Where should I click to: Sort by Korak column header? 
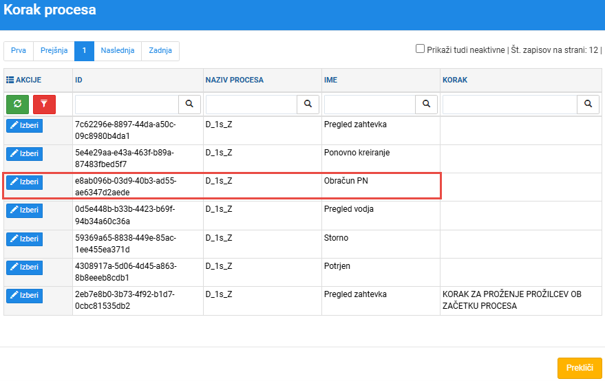coord(455,80)
